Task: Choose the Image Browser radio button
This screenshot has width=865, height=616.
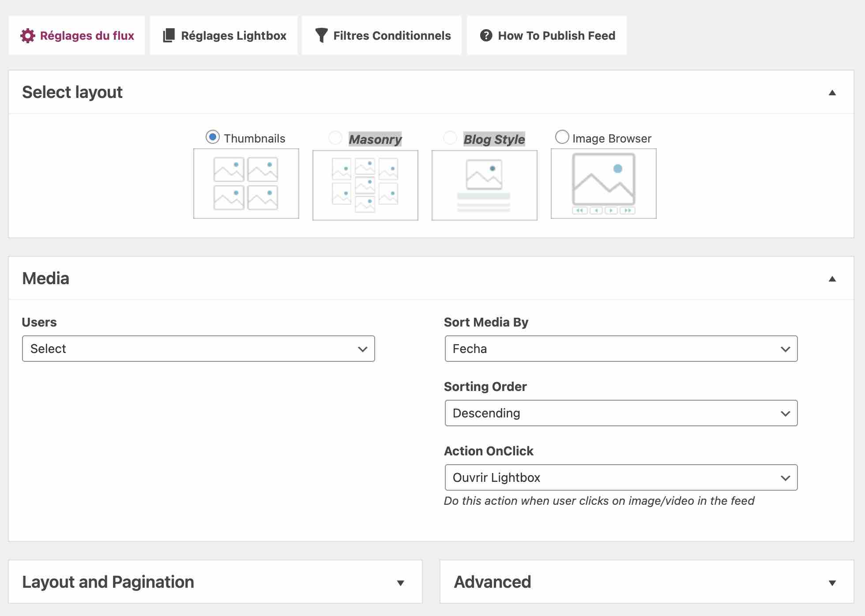Action: 562,137
